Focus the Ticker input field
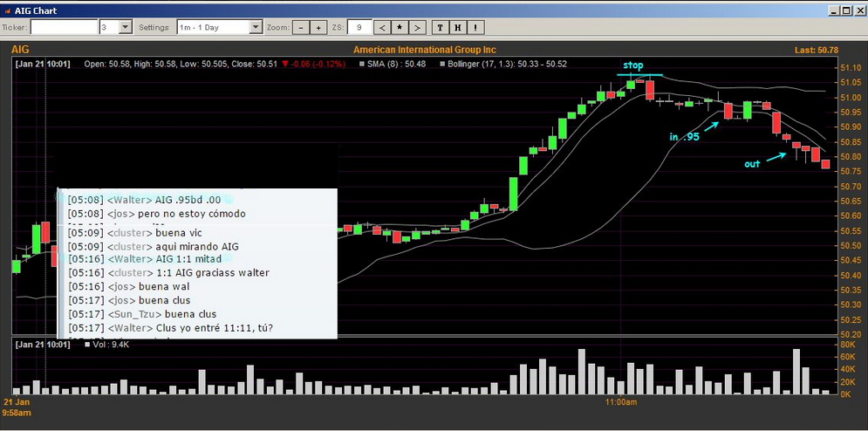This screenshot has height=431, width=868. tap(64, 27)
